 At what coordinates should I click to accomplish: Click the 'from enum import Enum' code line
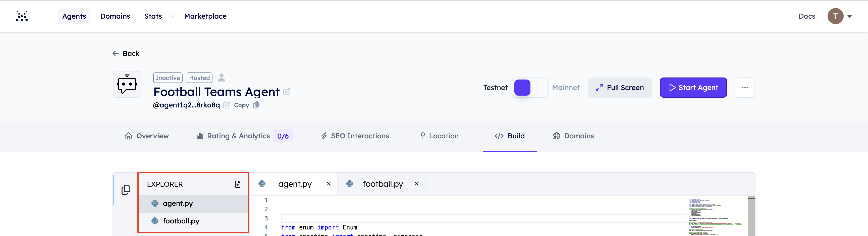point(319,227)
